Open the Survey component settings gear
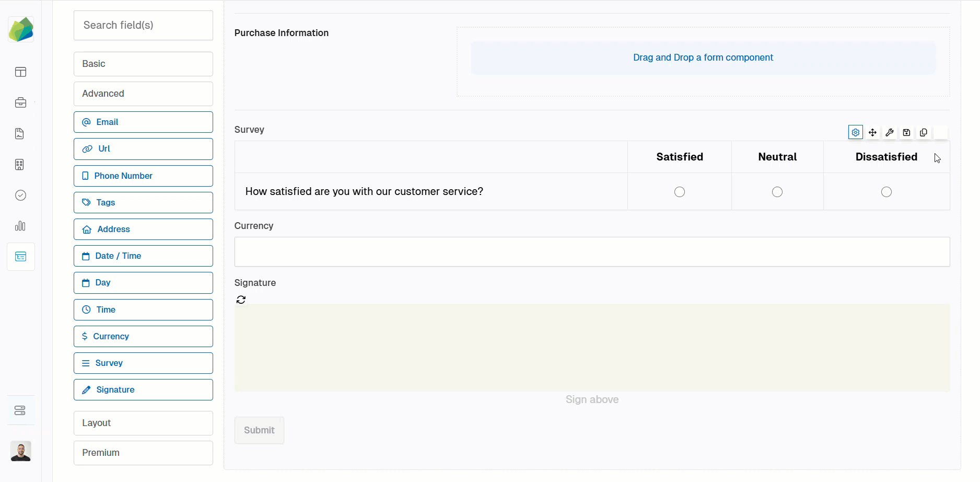This screenshot has height=482, width=980. [x=855, y=132]
